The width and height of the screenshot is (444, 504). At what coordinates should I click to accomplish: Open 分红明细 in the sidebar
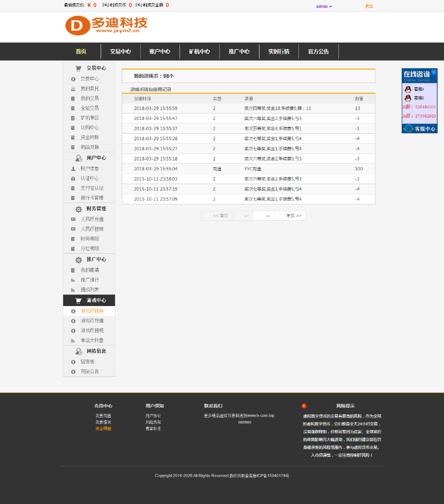pos(90,248)
